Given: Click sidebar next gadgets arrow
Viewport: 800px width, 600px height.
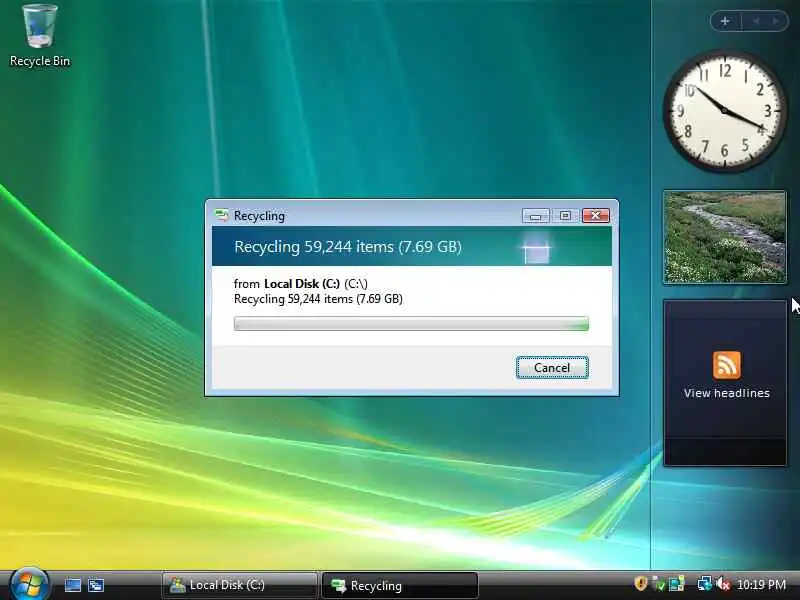Looking at the screenshot, I should (776, 21).
